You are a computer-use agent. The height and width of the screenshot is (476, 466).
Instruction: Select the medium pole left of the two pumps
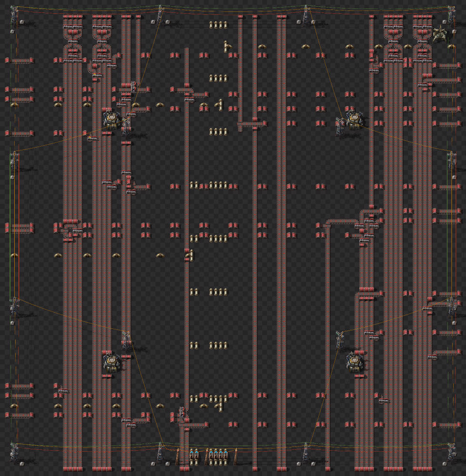pos(178,456)
